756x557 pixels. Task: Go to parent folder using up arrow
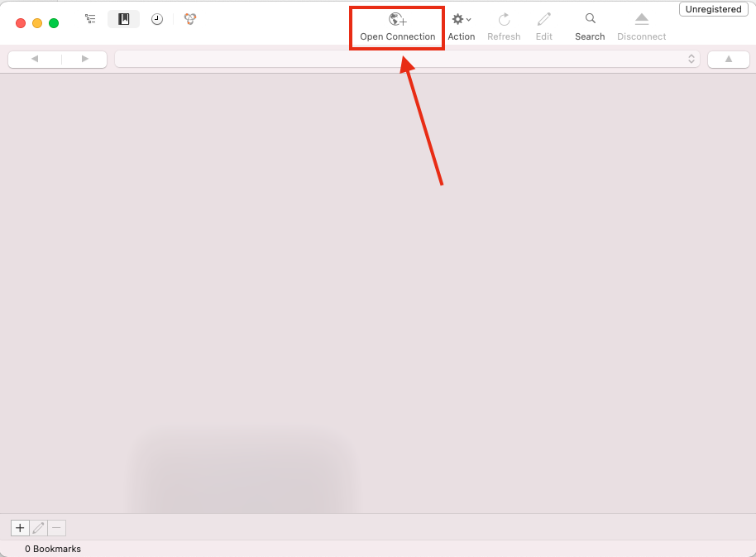(x=729, y=59)
